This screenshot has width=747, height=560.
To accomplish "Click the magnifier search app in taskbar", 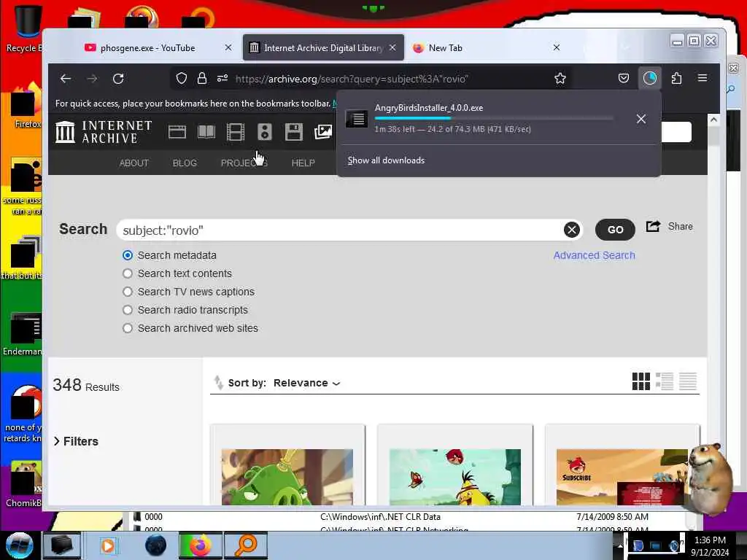I will click(x=246, y=545).
